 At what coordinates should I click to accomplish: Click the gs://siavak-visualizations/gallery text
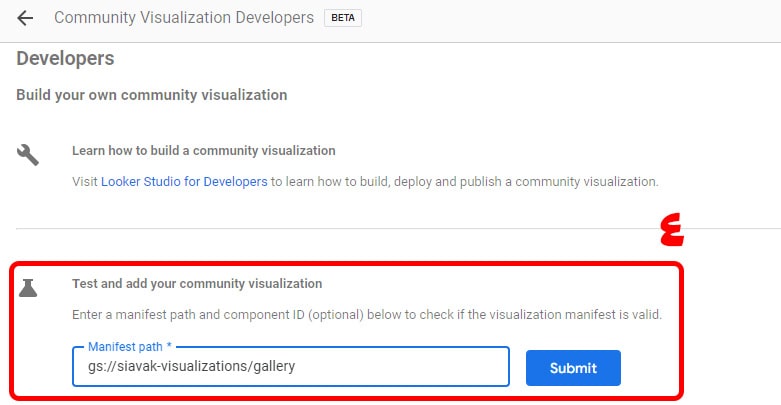191,367
